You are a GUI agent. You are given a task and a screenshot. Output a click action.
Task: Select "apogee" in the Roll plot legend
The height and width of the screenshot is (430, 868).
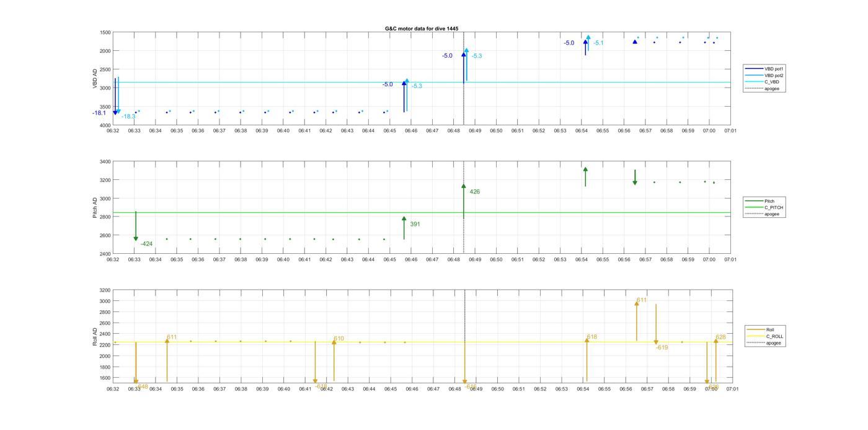[x=764, y=343]
